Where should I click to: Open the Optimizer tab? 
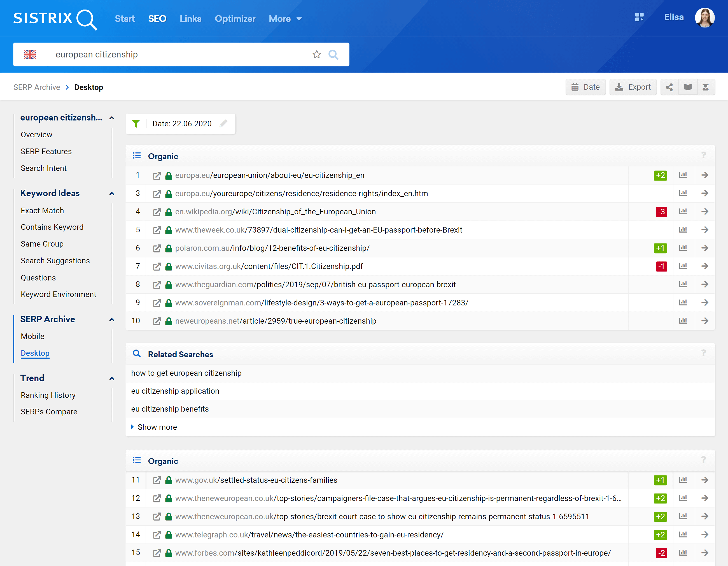235,19
